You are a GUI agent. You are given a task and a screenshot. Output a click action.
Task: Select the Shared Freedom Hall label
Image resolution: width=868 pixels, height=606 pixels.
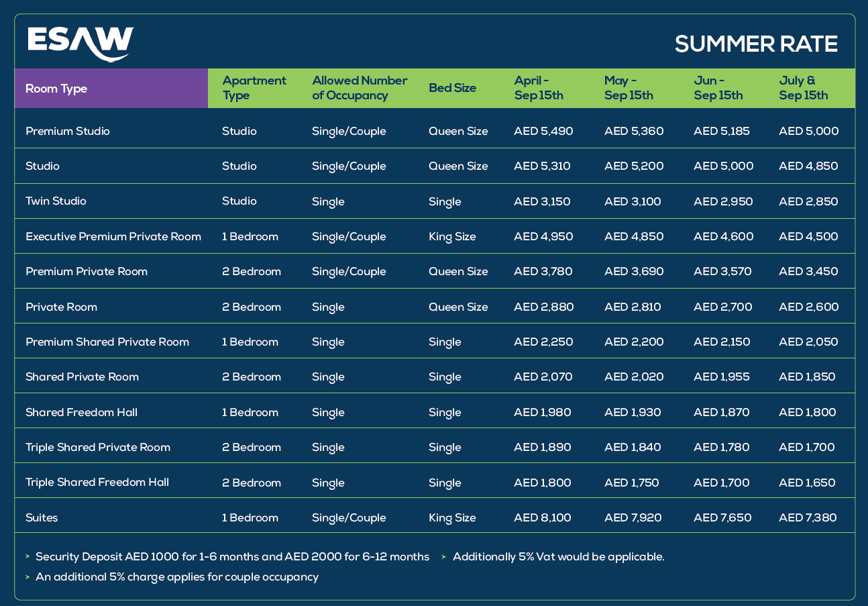tap(81, 412)
